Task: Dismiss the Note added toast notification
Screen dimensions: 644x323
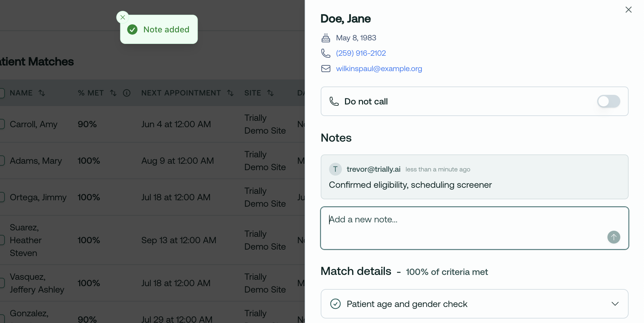Action: 123,17
